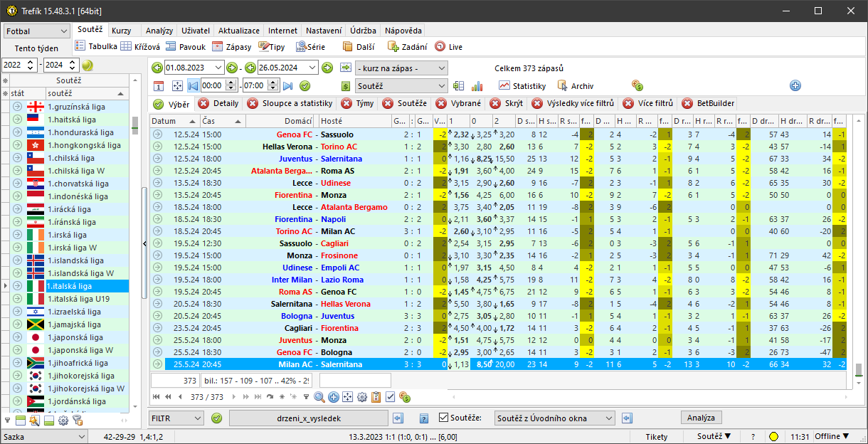Viewport: 868px width, 444px height.
Task: Click the tennis ball icon beside year range
Action: click(x=88, y=65)
